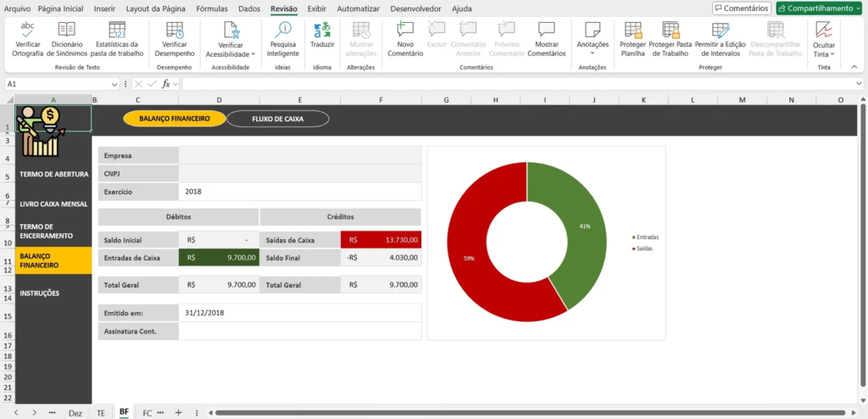Open the Fórmulas ribbon tab
The width and height of the screenshot is (868, 419).
click(x=212, y=8)
